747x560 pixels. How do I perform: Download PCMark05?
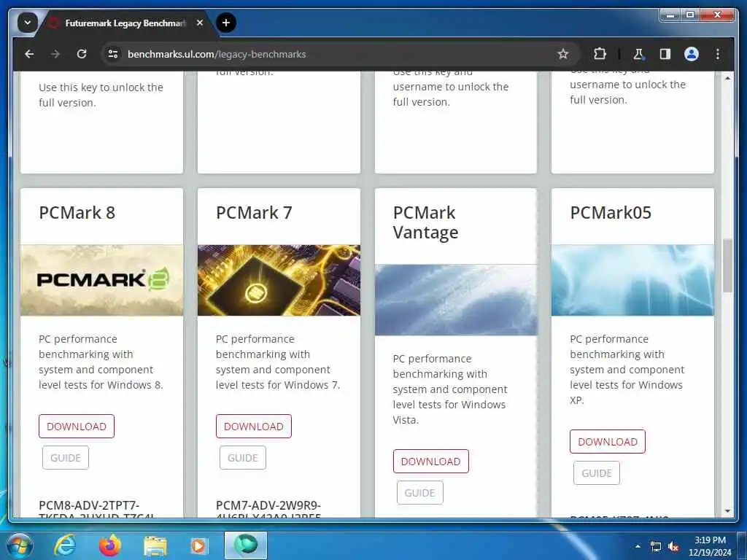[x=608, y=441]
